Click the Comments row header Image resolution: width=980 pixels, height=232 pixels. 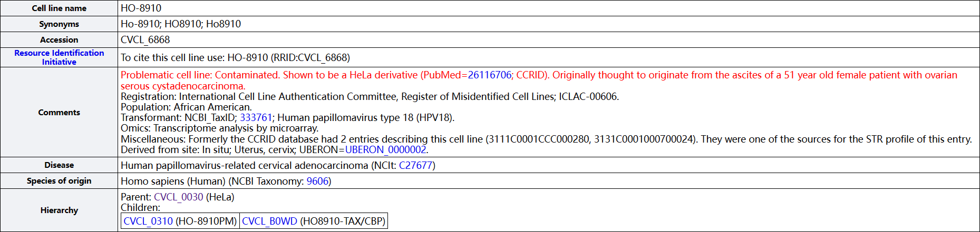click(59, 113)
